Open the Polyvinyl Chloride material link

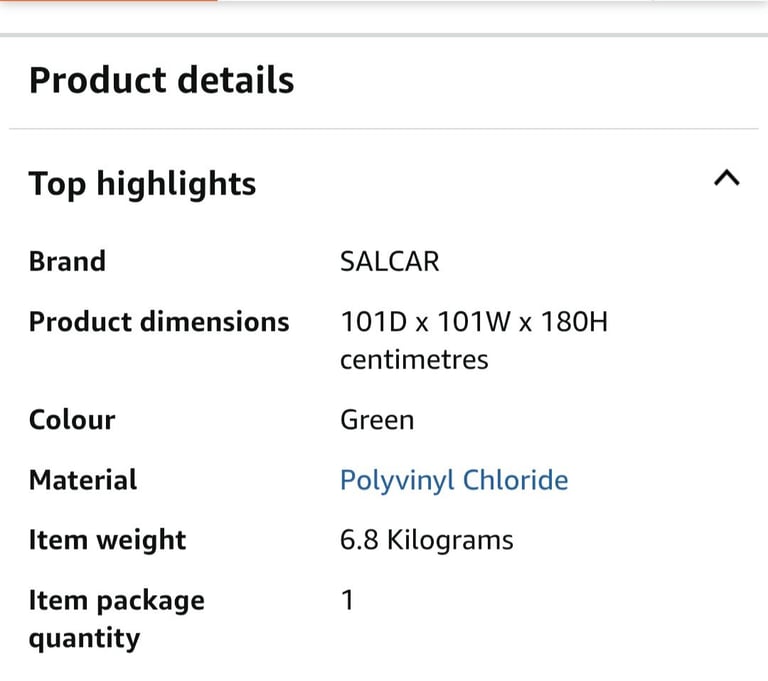(454, 480)
